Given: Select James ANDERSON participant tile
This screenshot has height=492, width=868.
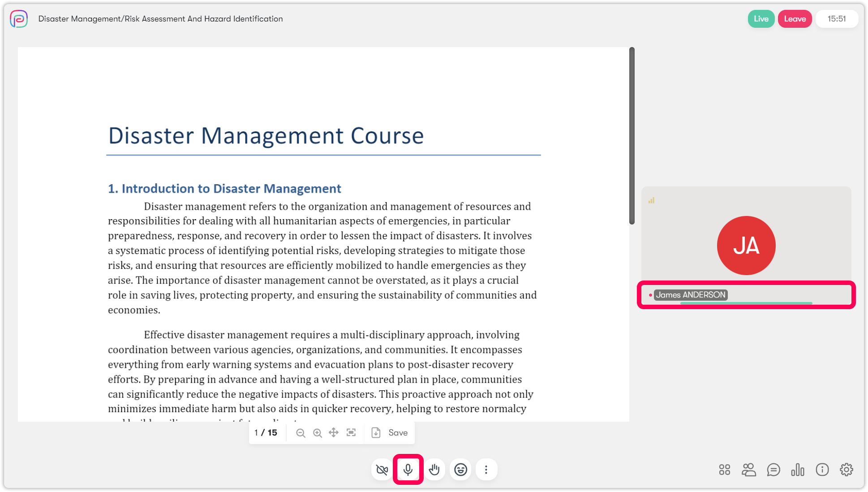Looking at the screenshot, I should tap(746, 246).
